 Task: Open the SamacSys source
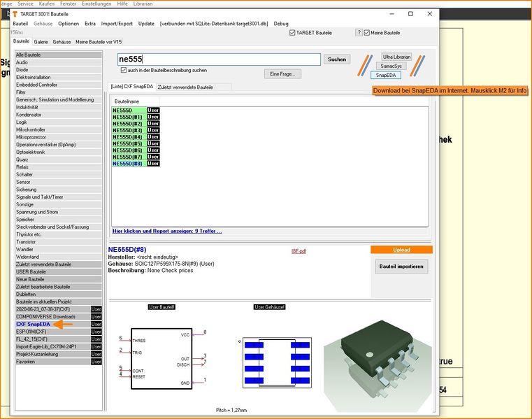pos(391,66)
